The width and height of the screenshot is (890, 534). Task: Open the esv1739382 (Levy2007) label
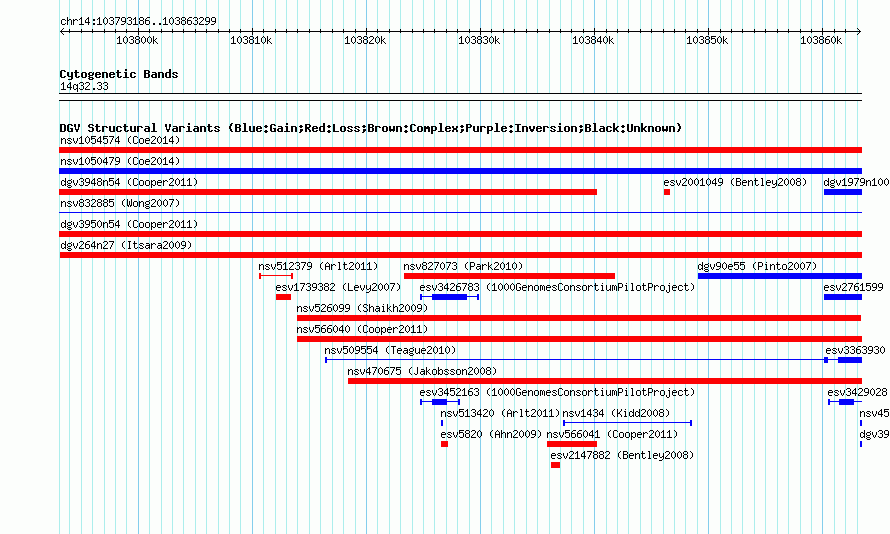338,287
